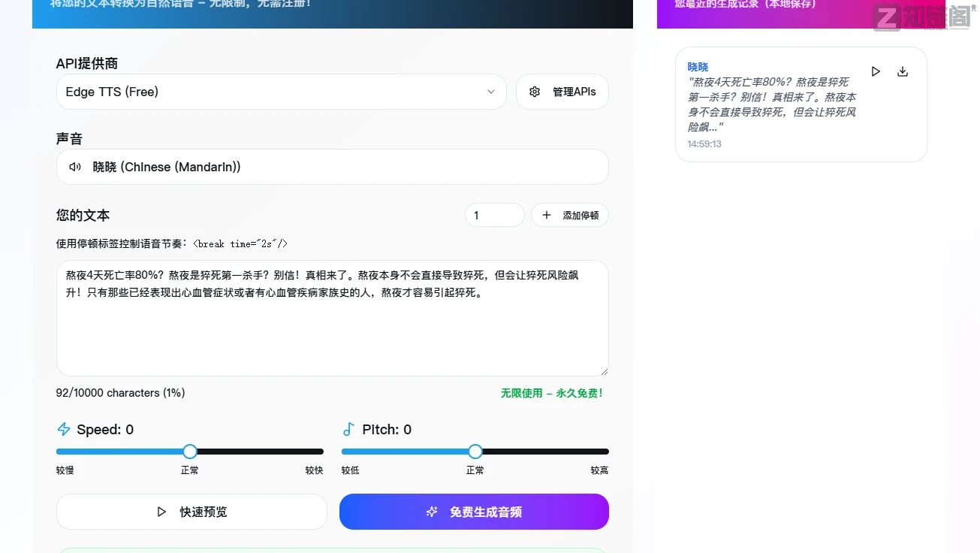Open the API提供商 provider dropdown
Image resolution: width=980 pixels, height=553 pixels.
[x=281, y=91]
